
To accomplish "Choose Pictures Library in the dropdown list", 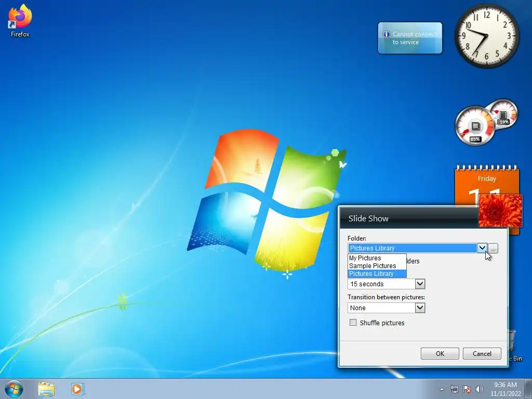I will click(x=377, y=273).
